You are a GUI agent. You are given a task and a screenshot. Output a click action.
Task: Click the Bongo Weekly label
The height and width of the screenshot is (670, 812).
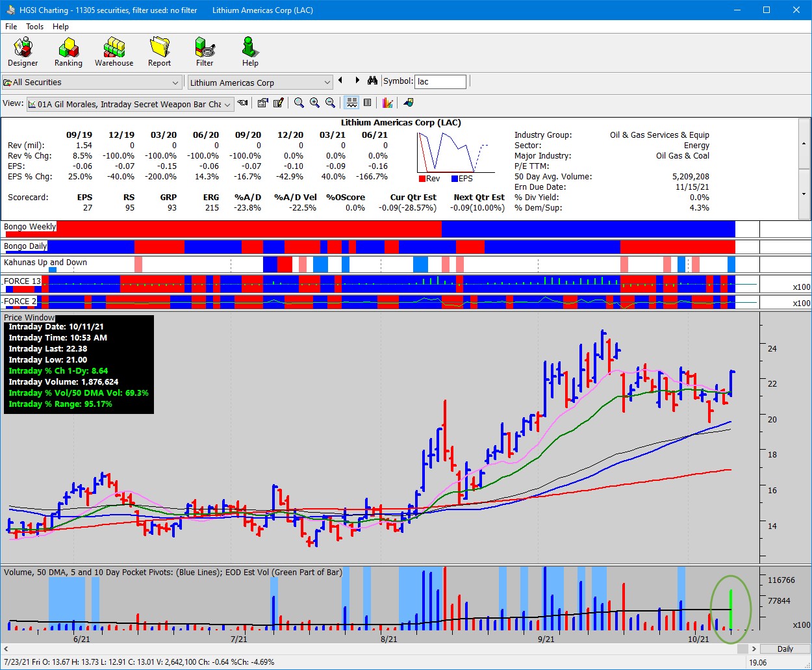[x=30, y=226]
